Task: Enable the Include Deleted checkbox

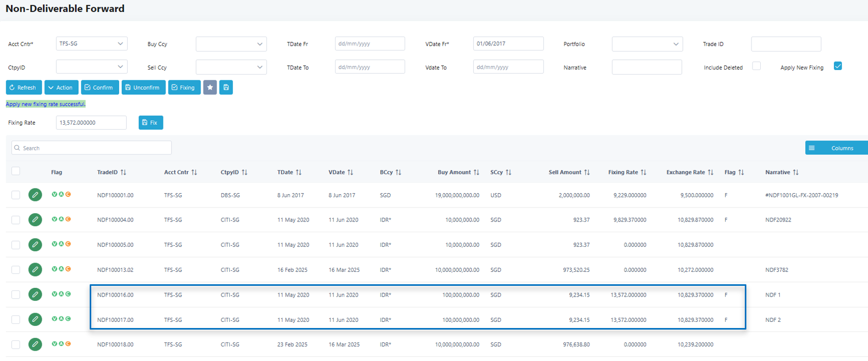Action: (x=756, y=66)
